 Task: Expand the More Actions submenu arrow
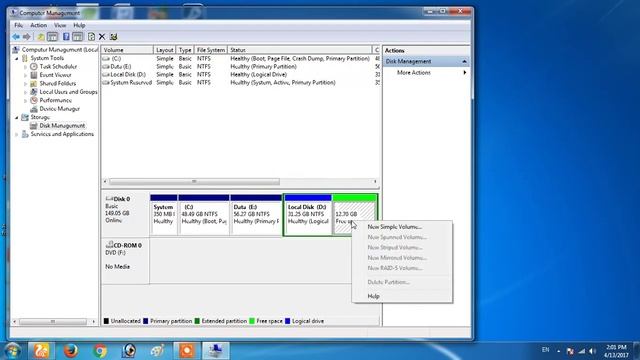click(464, 73)
